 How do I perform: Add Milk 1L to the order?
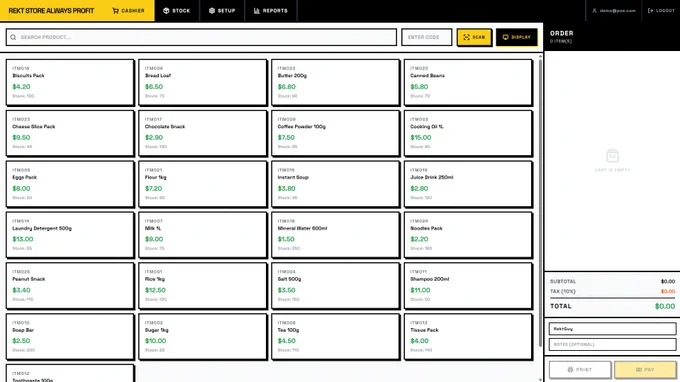[x=203, y=235]
